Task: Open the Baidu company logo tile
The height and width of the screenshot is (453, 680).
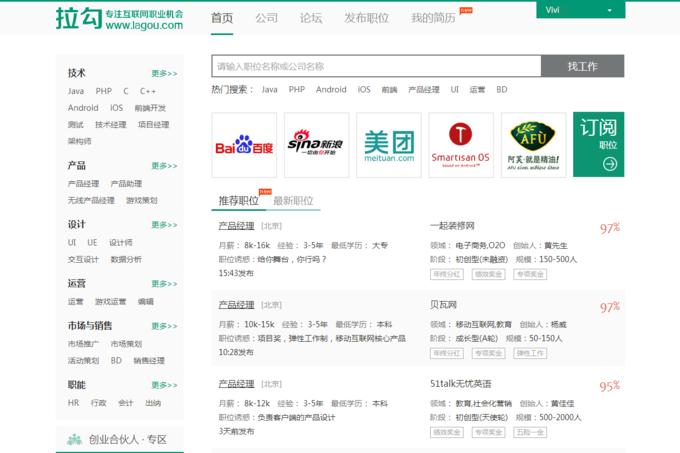Action: (x=244, y=145)
